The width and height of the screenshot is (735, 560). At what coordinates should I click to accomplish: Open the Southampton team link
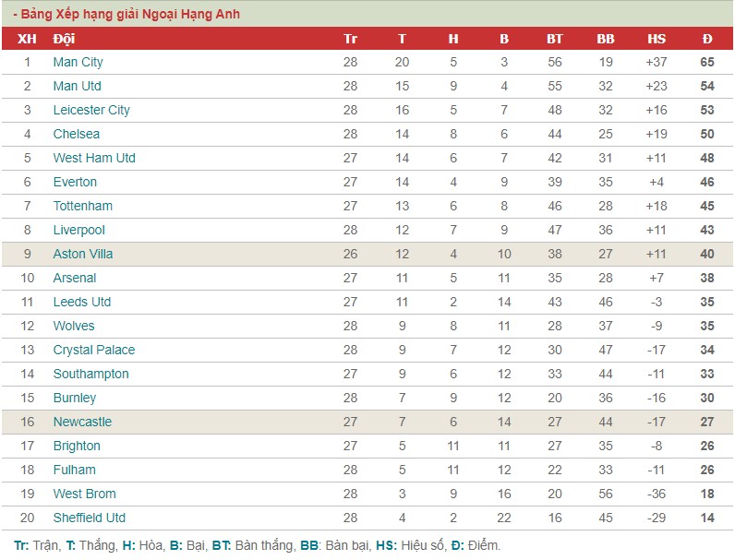point(90,374)
